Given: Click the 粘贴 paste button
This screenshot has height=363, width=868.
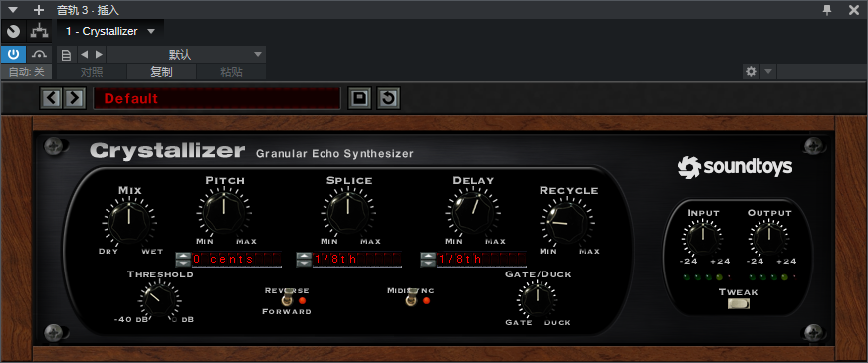Looking at the screenshot, I should click(x=231, y=72).
